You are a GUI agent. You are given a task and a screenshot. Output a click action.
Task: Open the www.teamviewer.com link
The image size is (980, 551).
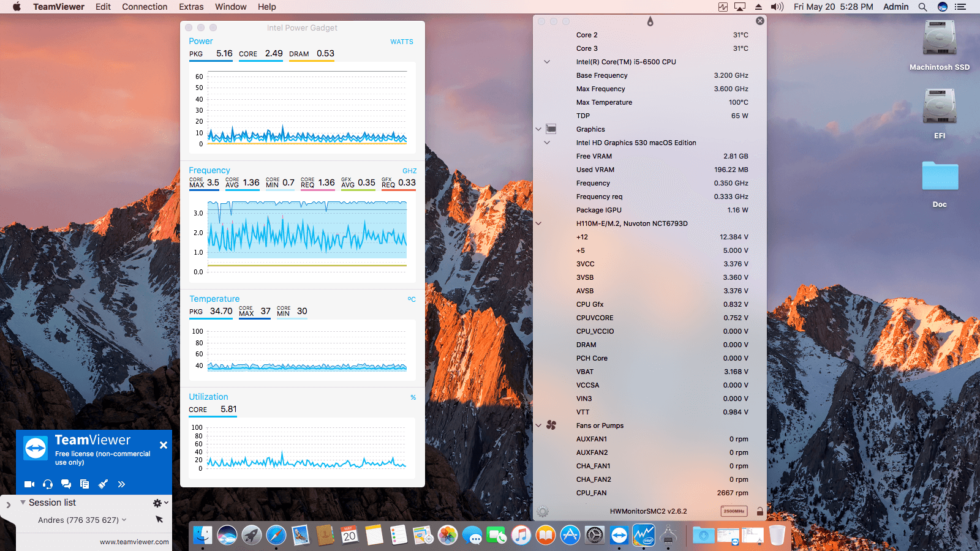(134, 542)
